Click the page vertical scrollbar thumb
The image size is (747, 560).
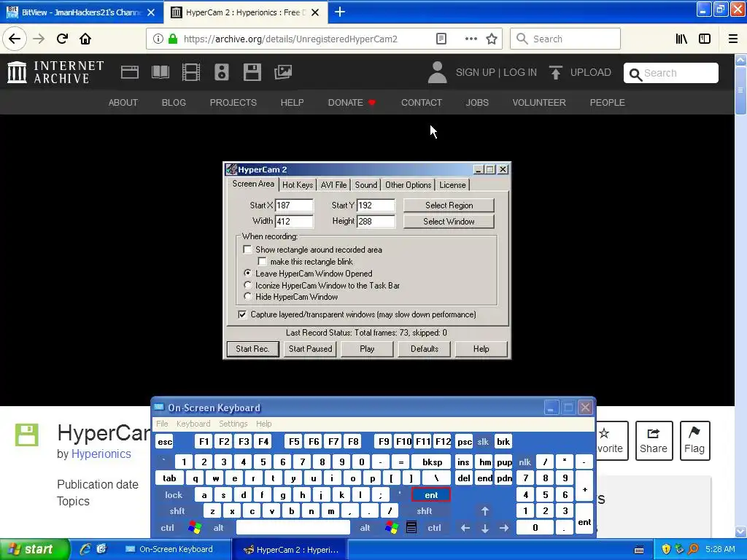(740, 90)
